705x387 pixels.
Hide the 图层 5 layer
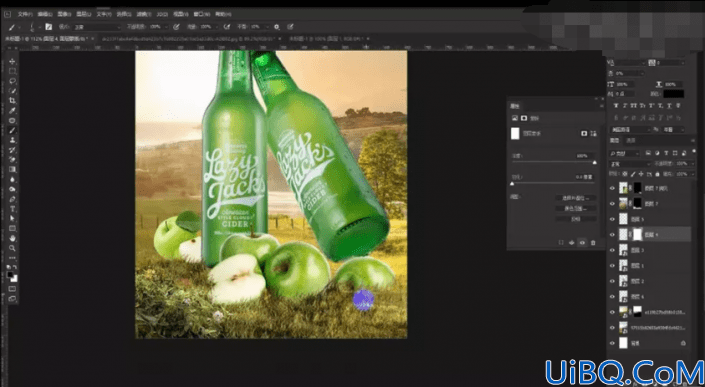[612, 219]
